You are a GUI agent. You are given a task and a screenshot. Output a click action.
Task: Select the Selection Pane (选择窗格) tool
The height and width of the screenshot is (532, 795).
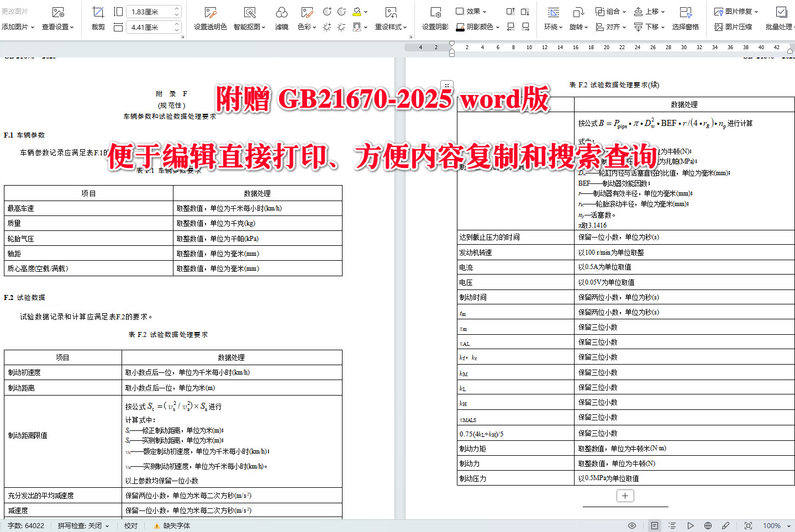[685, 18]
